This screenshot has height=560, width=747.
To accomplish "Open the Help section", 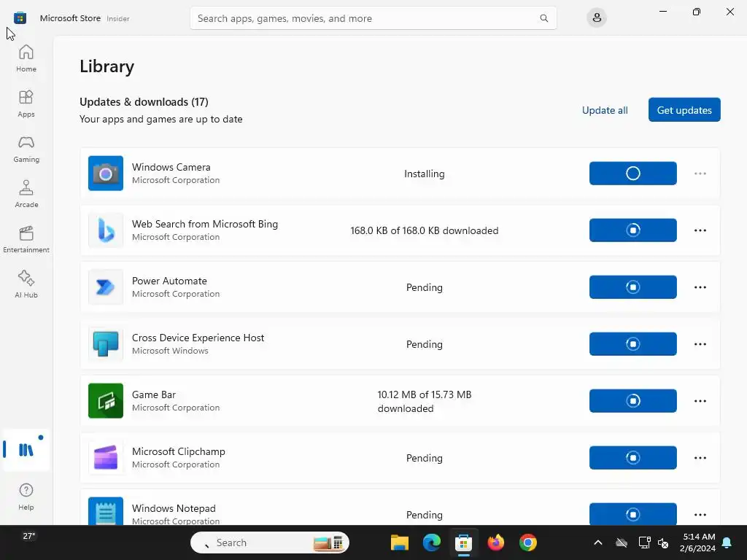I will pyautogui.click(x=26, y=497).
